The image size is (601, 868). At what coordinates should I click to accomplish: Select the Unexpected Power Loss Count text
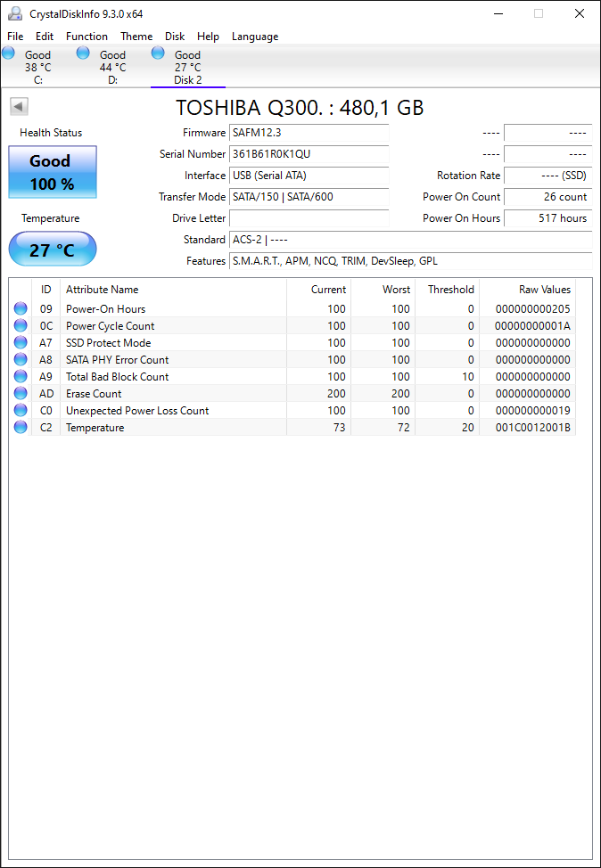137,411
